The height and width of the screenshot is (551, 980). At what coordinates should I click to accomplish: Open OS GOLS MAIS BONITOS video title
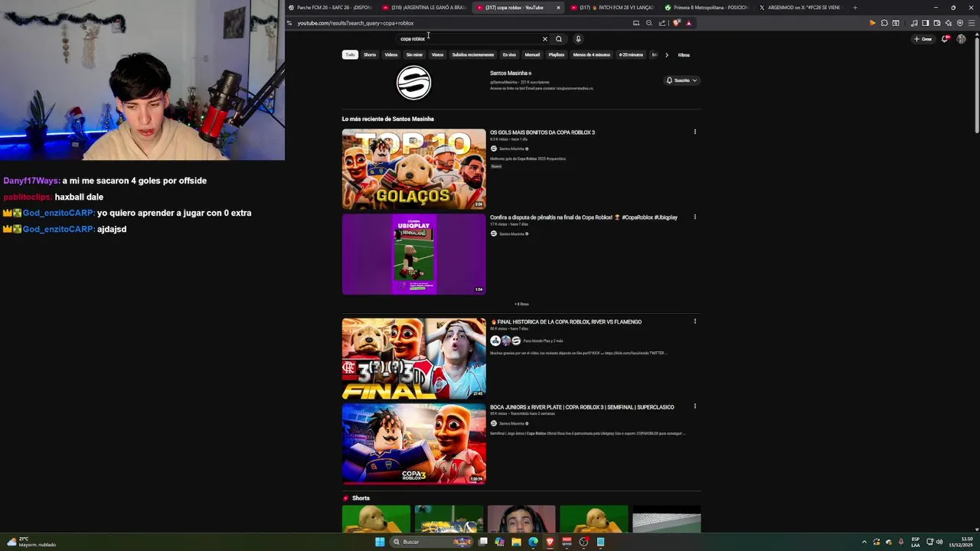click(x=543, y=132)
